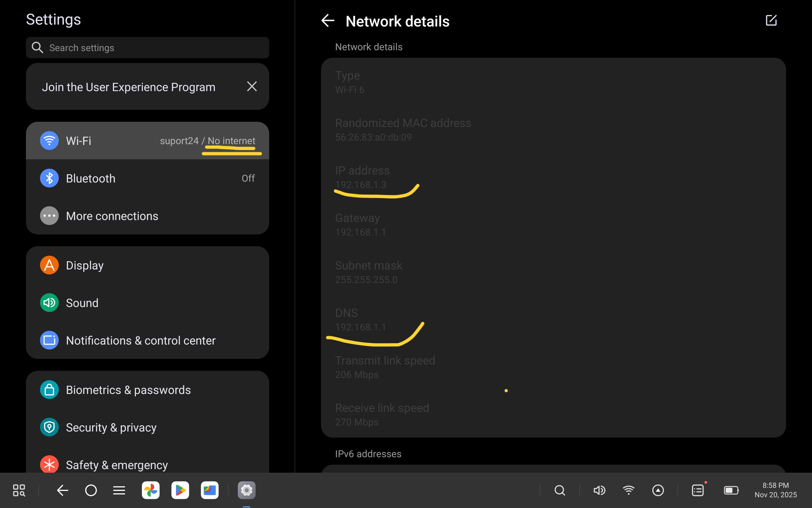
Task: Open Display settings
Action: [147, 265]
